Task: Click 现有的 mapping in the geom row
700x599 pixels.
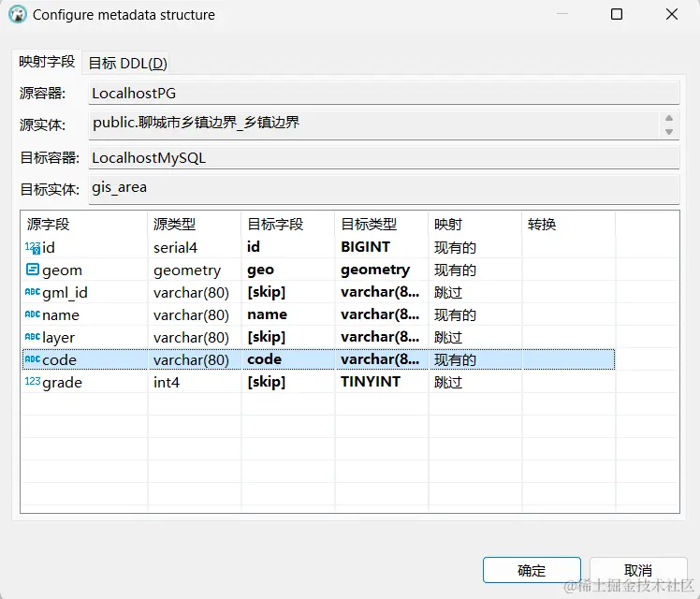Action: (x=475, y=270)
